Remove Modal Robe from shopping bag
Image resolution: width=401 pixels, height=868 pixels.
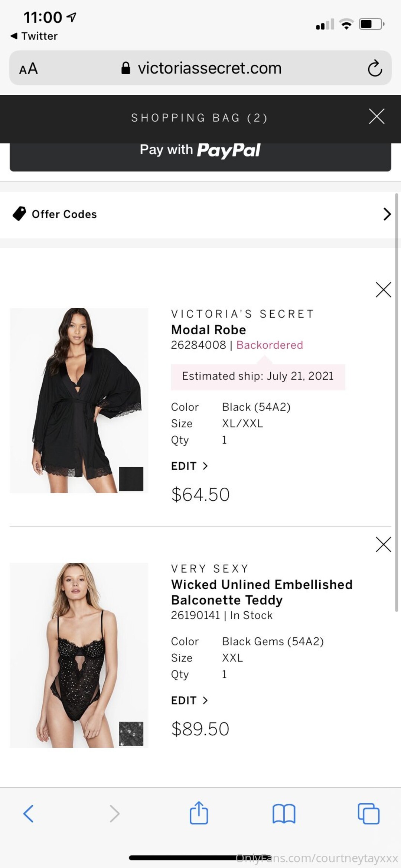point(383,290)
